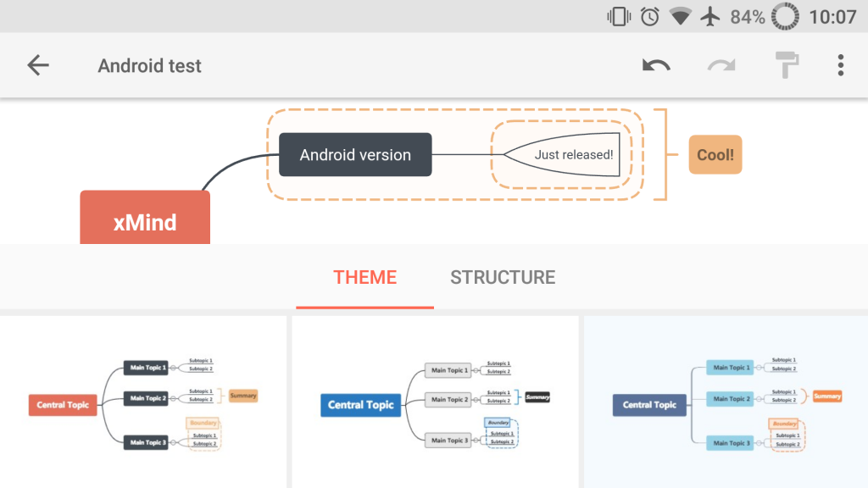Tap the Android test title text
Screen dimensions: 868x488
coord(149,65)
